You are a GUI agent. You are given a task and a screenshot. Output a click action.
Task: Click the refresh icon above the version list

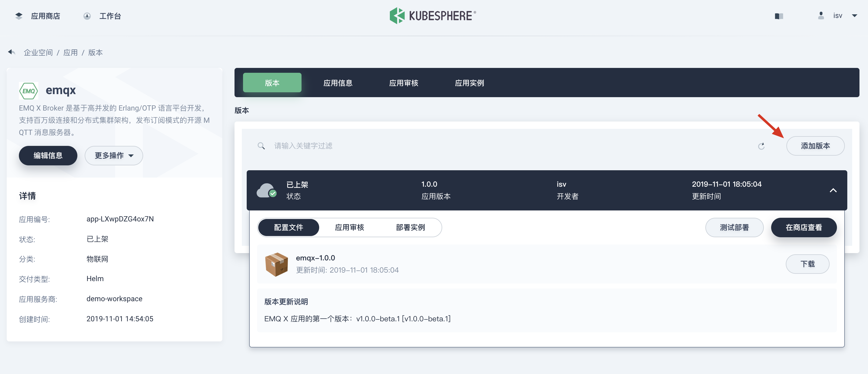[x=762, y=146]
